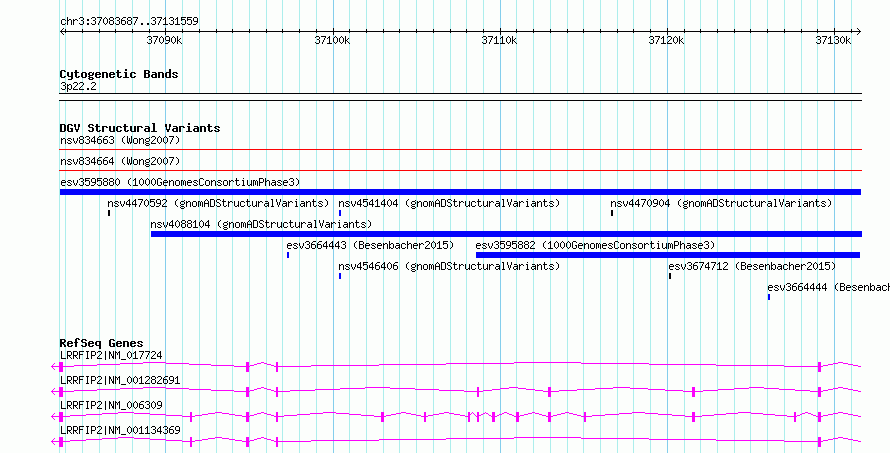This screenshot has width=890, height=453.
Task: Select the esv3595880 blue variant bar
Action: tap(460, 192)
